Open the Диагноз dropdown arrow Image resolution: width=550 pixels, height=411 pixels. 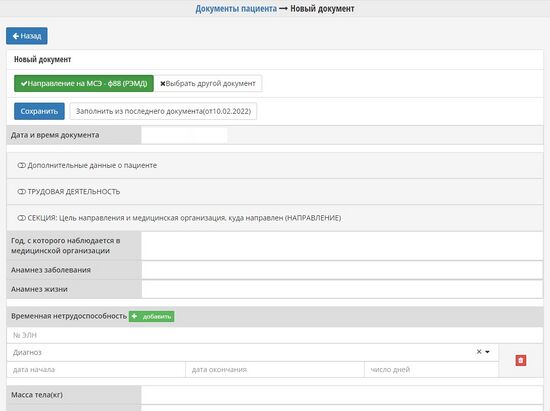(x=487, y=352)
